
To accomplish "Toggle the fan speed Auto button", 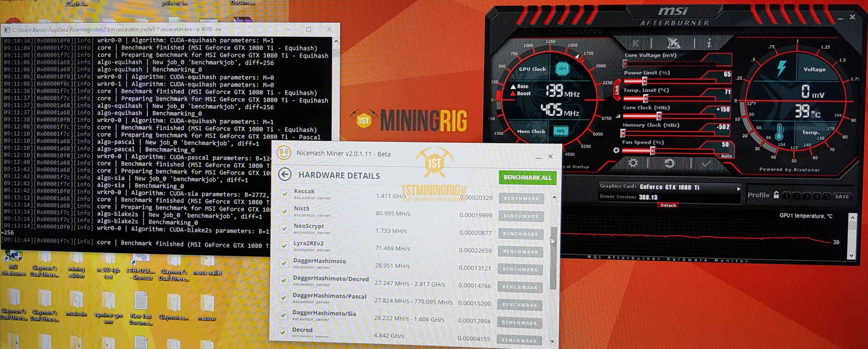I will (x=726, y=156).
